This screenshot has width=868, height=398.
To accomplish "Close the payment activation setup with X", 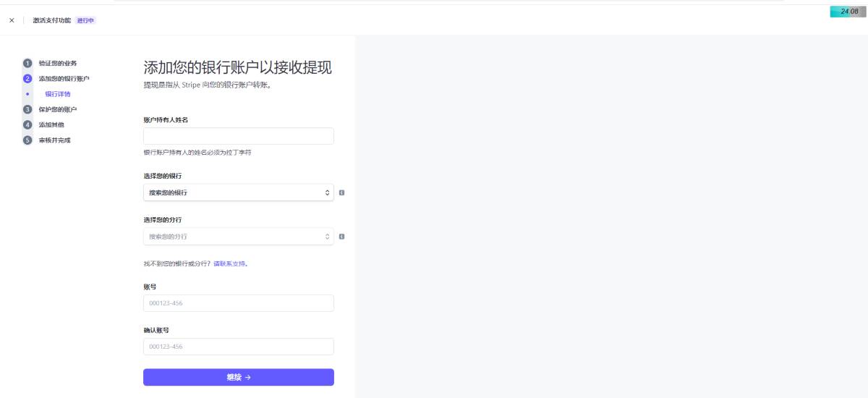I will [x=12, y=20].
